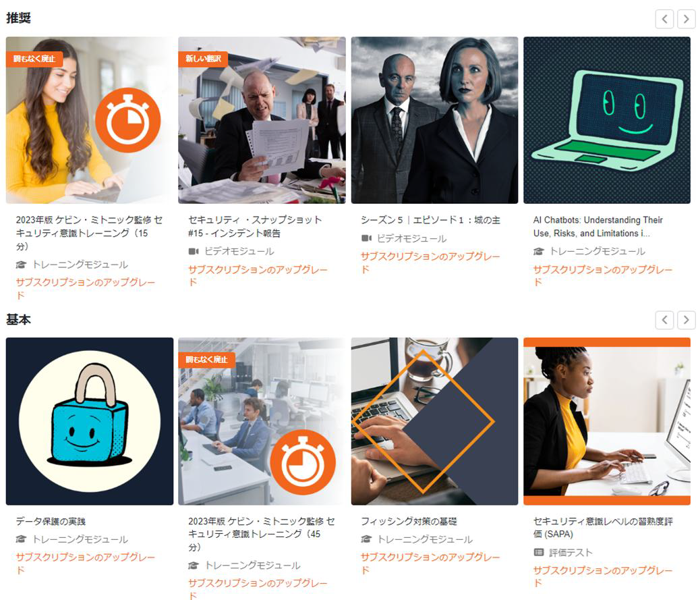700x600 pixels.
Task: Open フィッシング対策の基礎 thumbnail image
Action: tap(434, 421)
